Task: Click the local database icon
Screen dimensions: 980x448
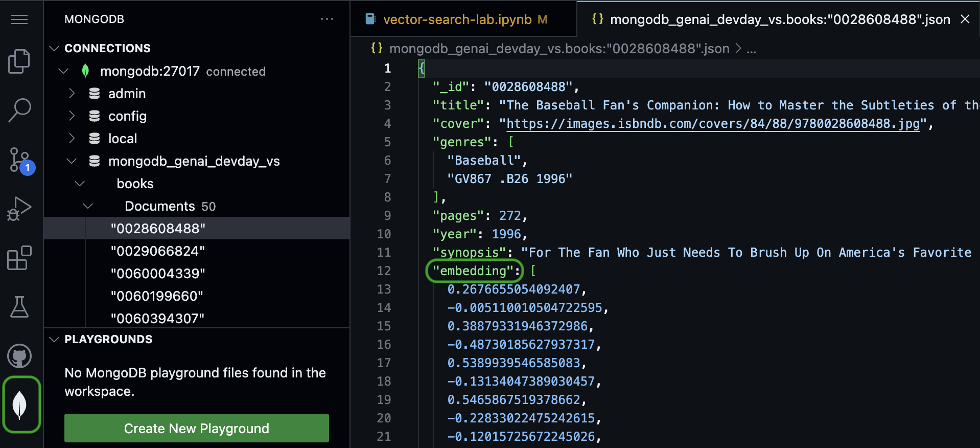Action: point(95,139)
